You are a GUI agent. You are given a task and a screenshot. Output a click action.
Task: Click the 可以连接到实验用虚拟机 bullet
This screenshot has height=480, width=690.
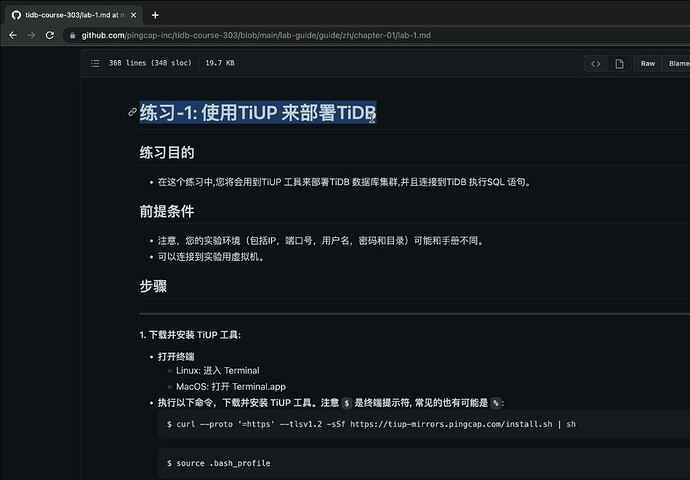(212, 257)
